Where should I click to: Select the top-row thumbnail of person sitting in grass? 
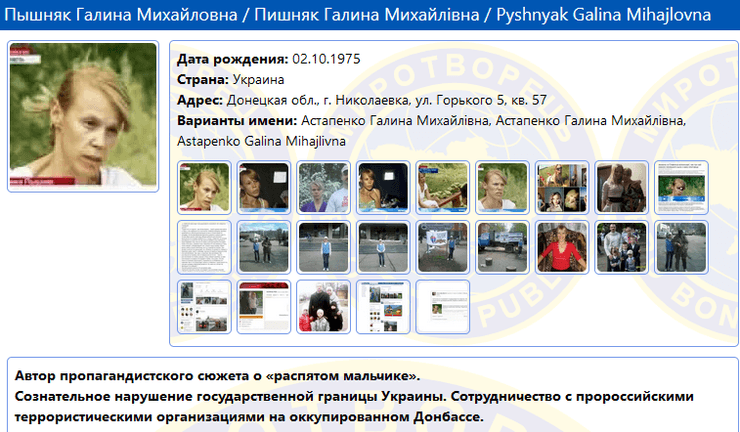[443, 188]
